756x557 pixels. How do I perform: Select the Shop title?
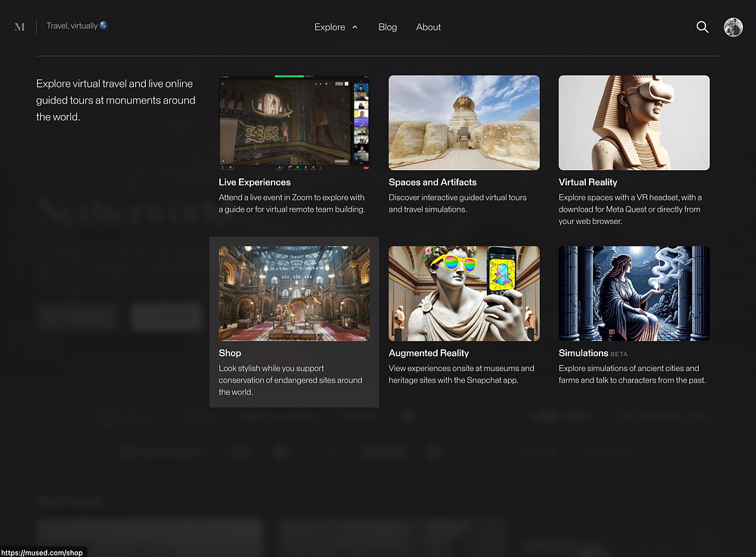click(x=230, y=353)
